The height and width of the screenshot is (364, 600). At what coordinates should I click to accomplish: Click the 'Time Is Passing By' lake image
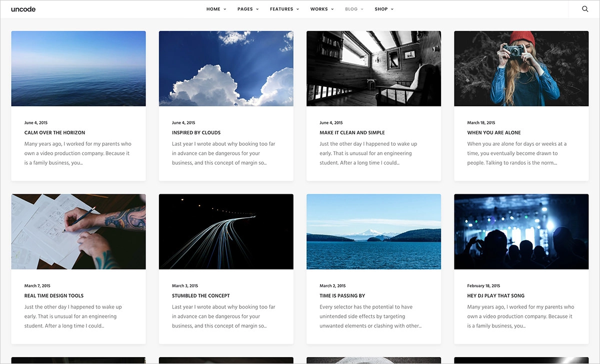[373, 231]
